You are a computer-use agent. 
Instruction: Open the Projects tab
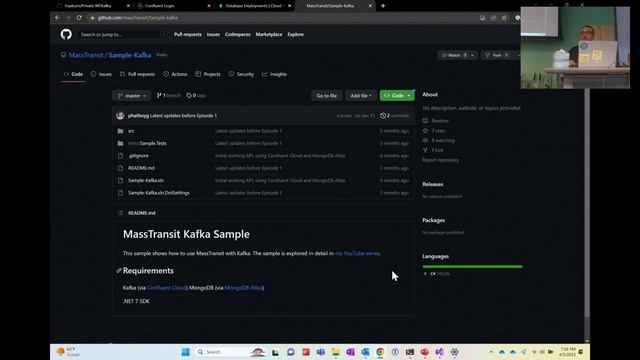click(208, 74)
